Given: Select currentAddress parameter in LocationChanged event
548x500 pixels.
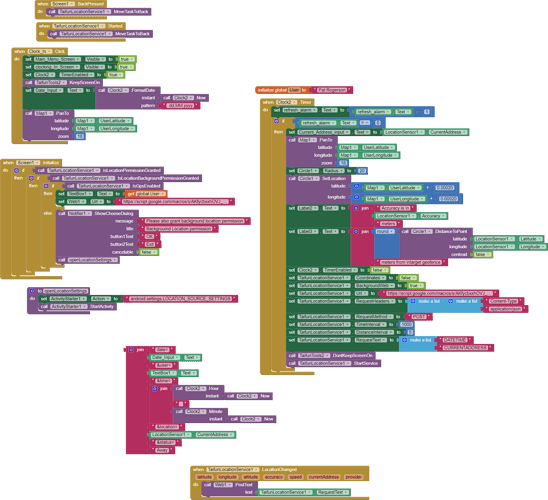Looking at the screenshot, I should coord(324,477).
